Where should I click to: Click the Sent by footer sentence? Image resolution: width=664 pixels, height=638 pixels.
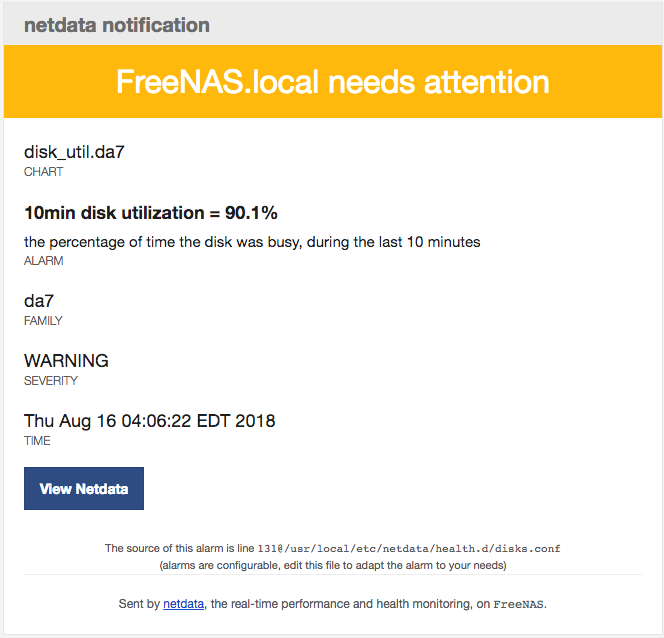click(x=332, y=604)
